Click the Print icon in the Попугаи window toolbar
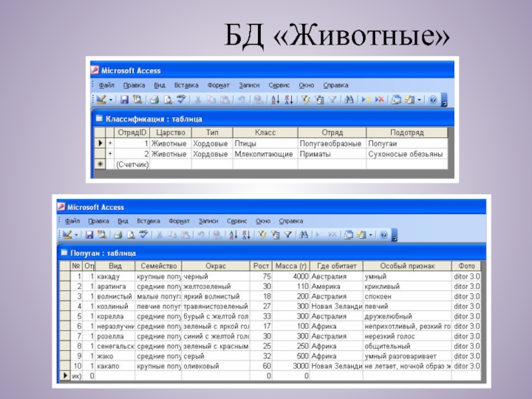Viewport: 532px width, 399px height. coord(118,235)
